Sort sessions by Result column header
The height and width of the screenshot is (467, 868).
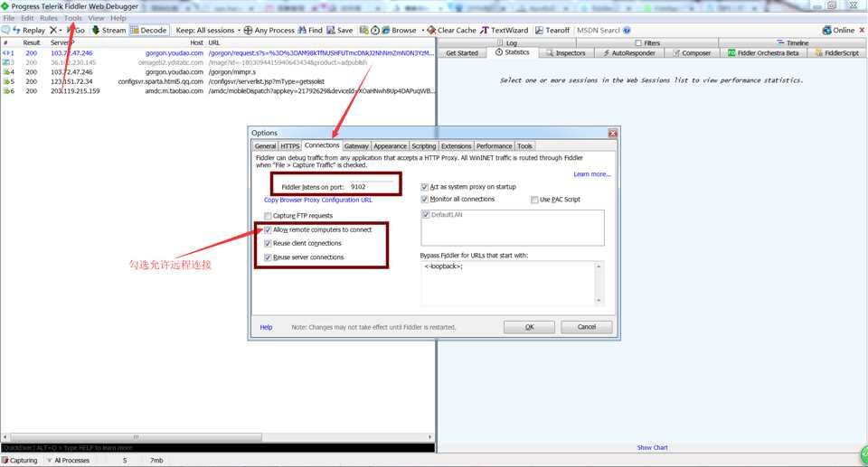click(31, 42)
